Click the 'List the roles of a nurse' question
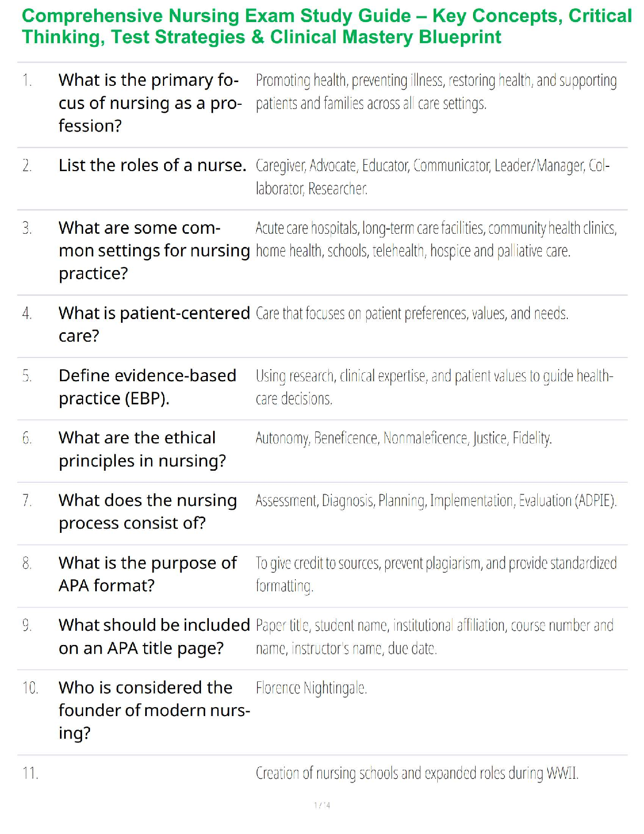Image resolution: width=644 pixels, height=834 pixels. (152, 165)
